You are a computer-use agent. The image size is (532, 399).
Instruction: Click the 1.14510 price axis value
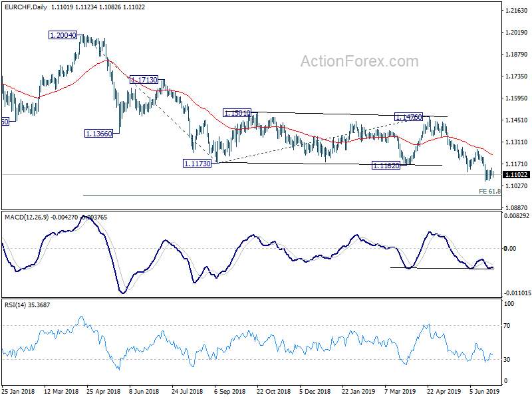click(517, 120)
